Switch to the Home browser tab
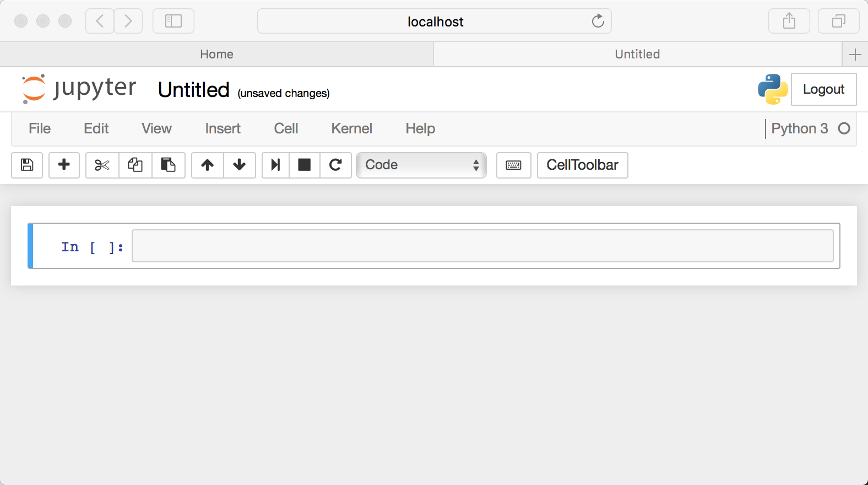Screen dimensions: 868x485 point(216,54)
